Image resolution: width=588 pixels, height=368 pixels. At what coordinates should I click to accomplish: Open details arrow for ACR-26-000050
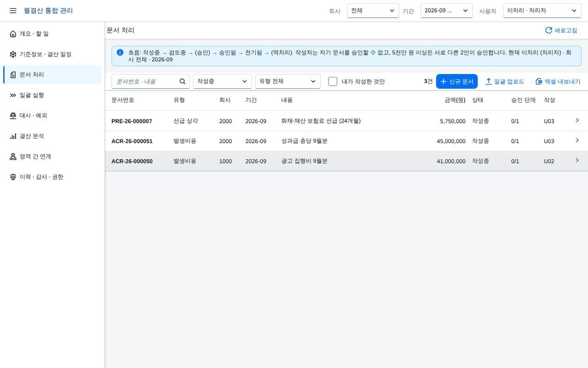click(x=577, y=161)
